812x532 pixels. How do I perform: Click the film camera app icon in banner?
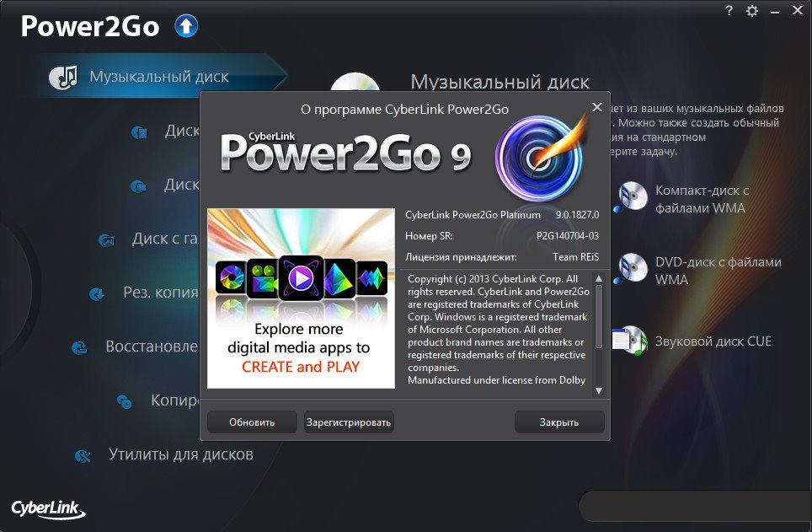tap(263, 278)
